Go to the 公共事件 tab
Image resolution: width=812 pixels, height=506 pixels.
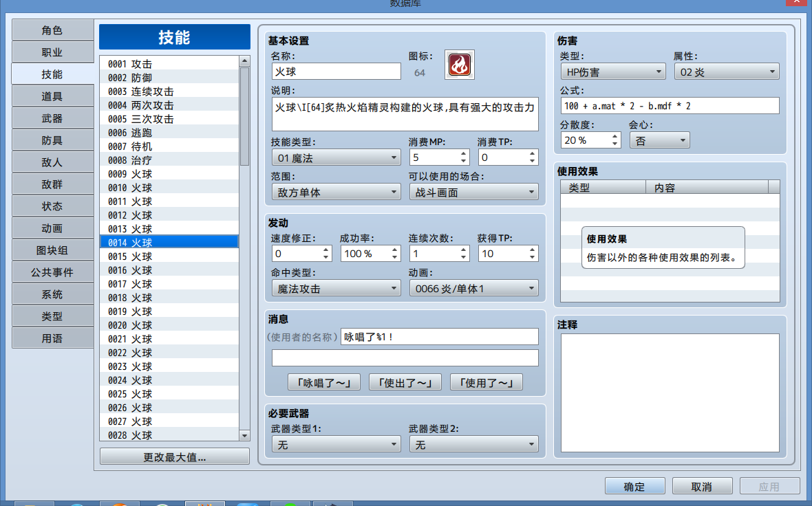tap(52, 272)
